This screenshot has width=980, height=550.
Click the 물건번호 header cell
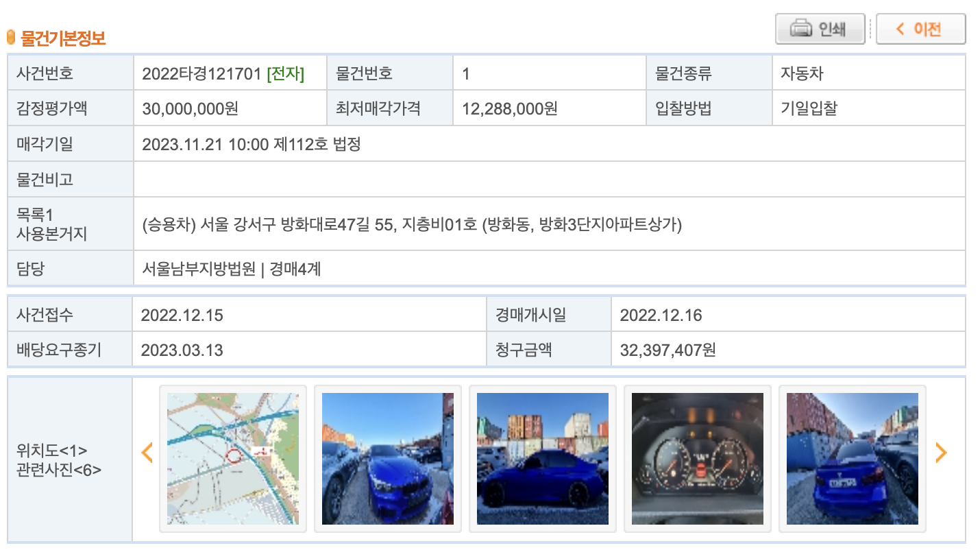click(x=390, y=73)
